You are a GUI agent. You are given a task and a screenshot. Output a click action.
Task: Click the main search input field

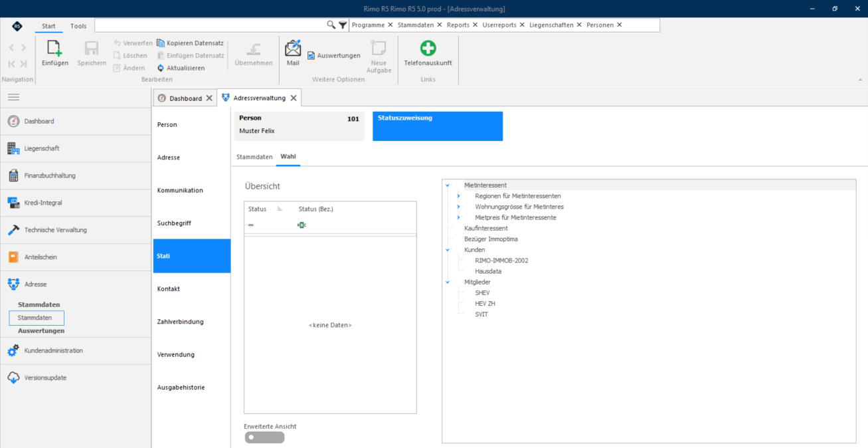coord(211,25)
